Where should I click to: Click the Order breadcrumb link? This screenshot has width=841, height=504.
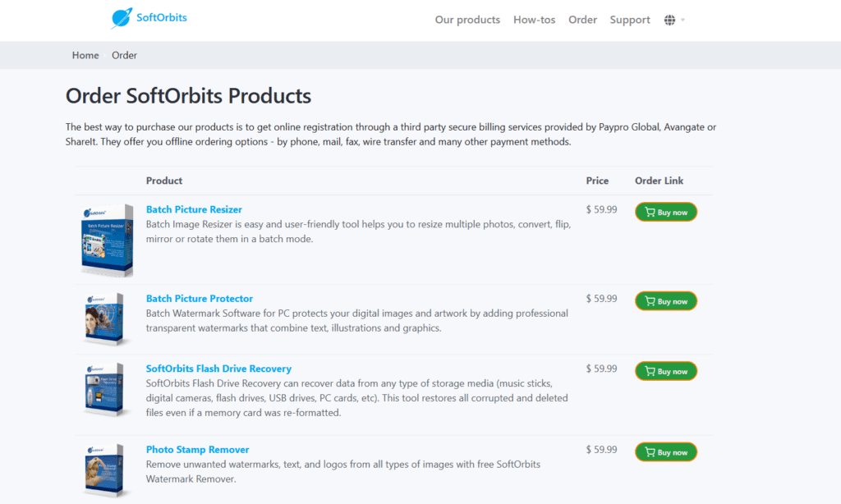pos(124,56)
